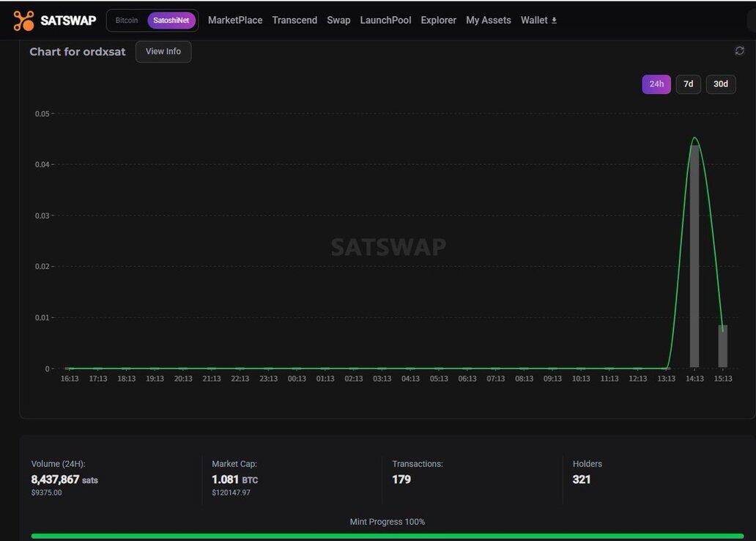Click the 'Volume (24H):' label

(x=59, y=464)
